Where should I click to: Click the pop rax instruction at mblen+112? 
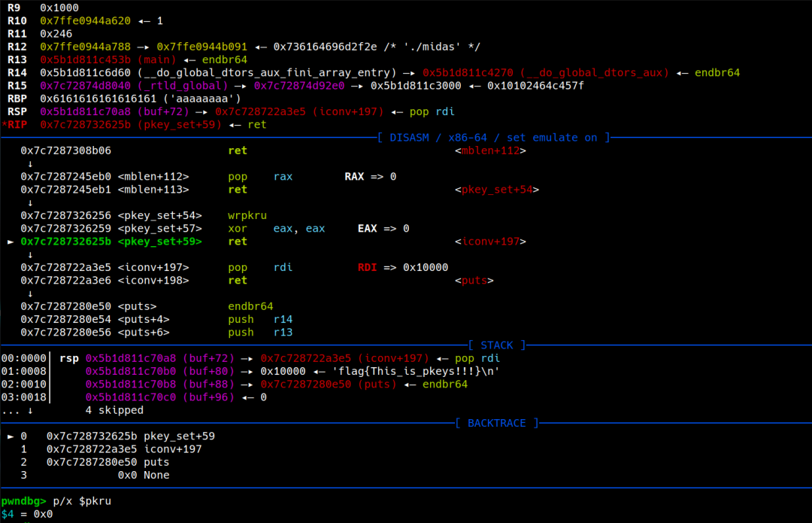[x=260, y=176]
